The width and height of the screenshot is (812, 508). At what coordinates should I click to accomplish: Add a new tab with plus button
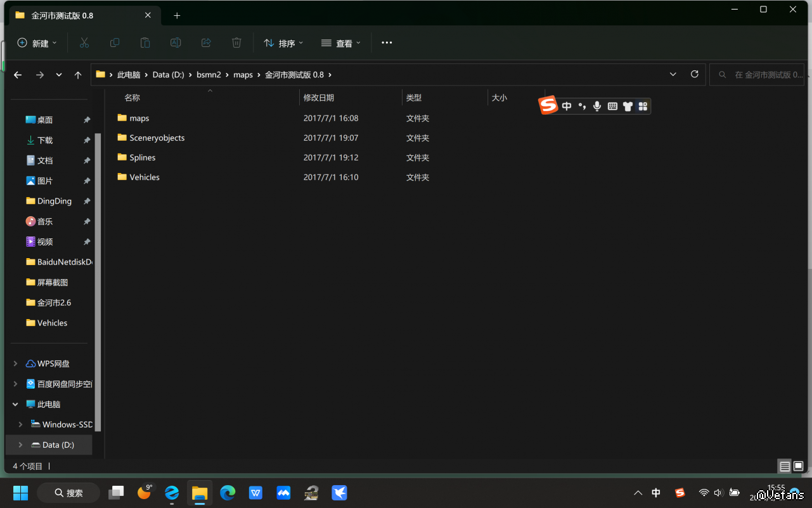point(177,15)
